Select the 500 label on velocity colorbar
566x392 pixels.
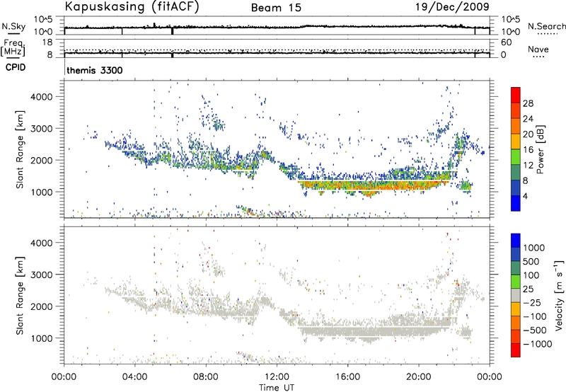(531, 261)
